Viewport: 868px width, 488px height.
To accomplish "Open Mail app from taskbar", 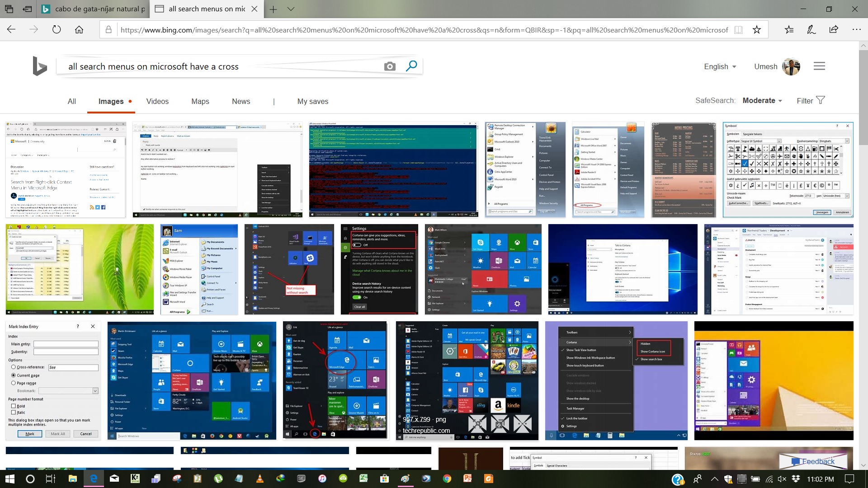I will click(x=114, y=479).
